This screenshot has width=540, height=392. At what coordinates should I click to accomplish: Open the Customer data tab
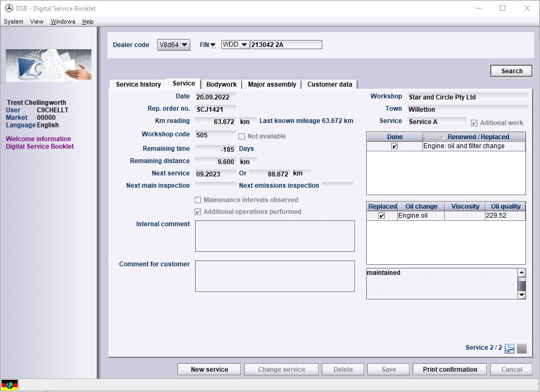click(x=329, y=84)
